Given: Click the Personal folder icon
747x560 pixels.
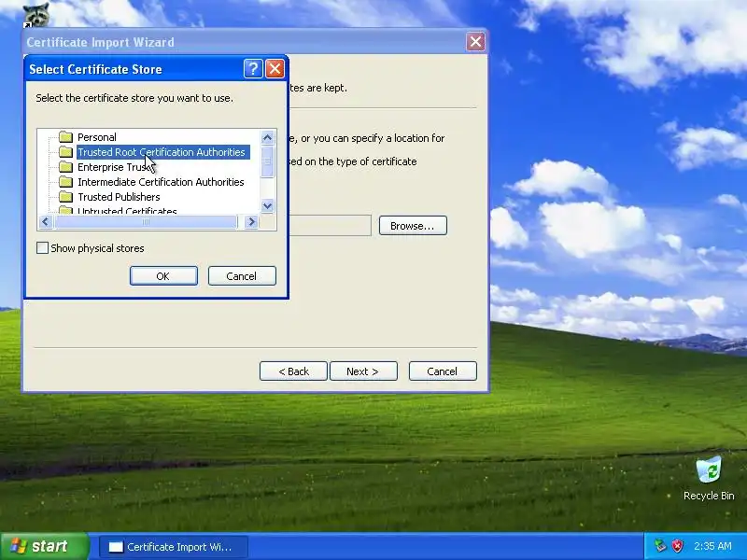Looking at the screenshot, I should (x=65, y=137).
